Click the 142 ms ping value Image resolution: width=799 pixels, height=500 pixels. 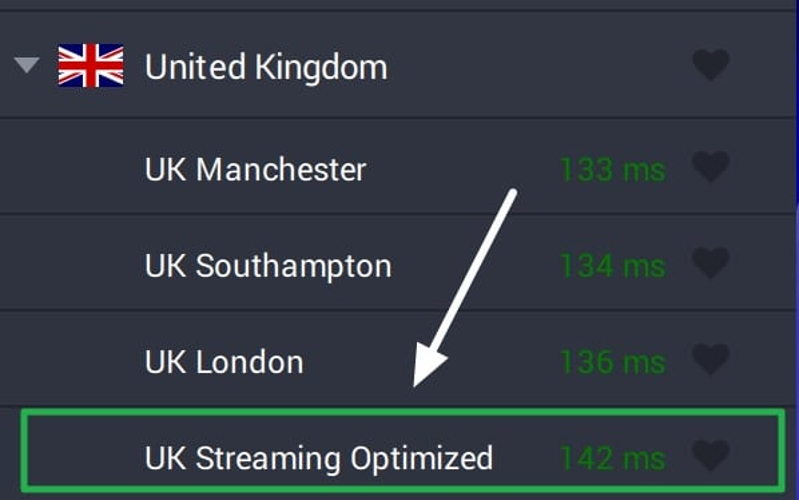pos(611,458)
